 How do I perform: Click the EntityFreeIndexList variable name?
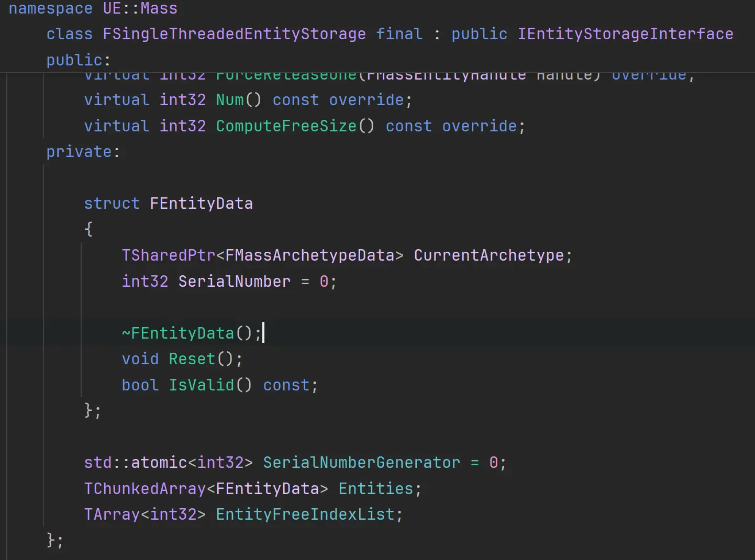[305, 514]
